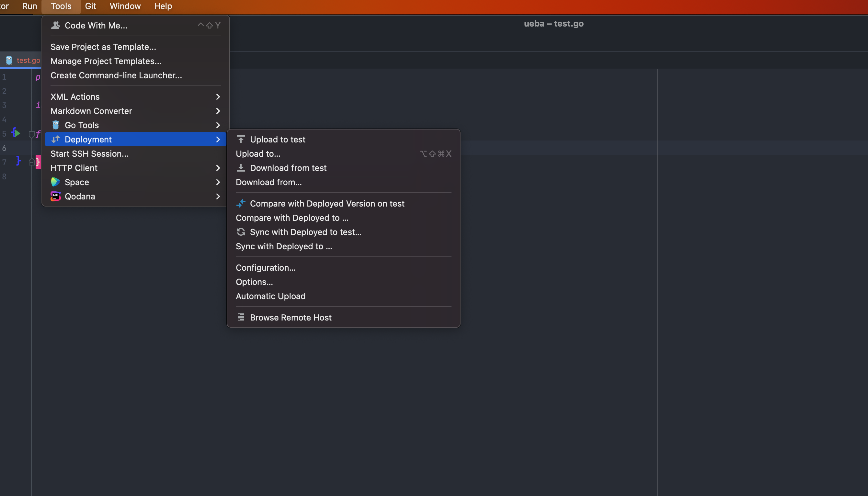Image resolution: width=868 pixels, height=496 pixels.
Task: Click the Upload to test arrow icon
Action: (x=241, y=139)
